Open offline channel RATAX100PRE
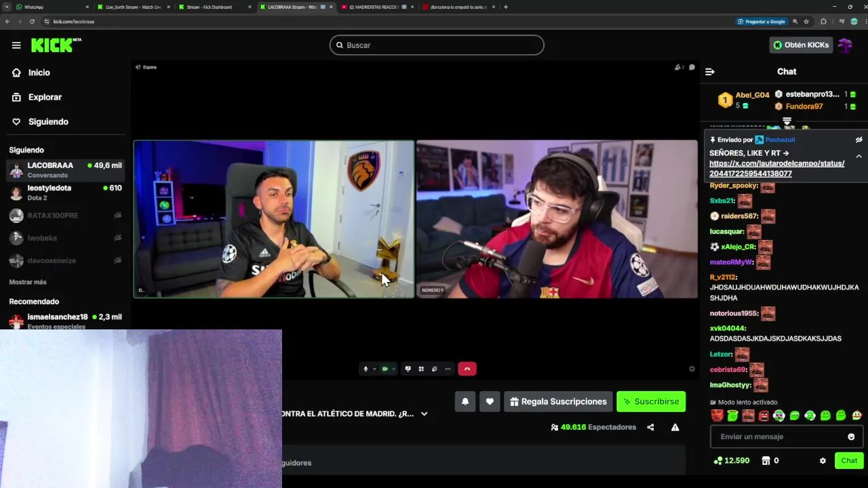Image resolution: width=868 pixels, height=488 pixels. point(65,216)
